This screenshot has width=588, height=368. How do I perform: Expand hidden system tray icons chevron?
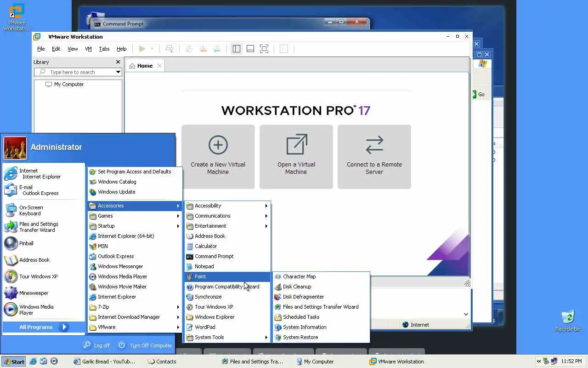tap(539, 362)
